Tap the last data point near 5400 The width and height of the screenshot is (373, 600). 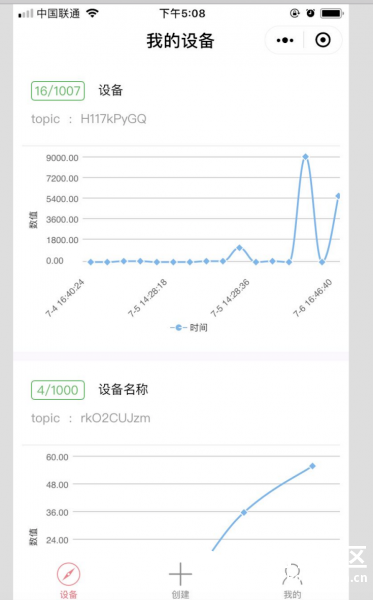pyautogui.click(x=338, y=196)
